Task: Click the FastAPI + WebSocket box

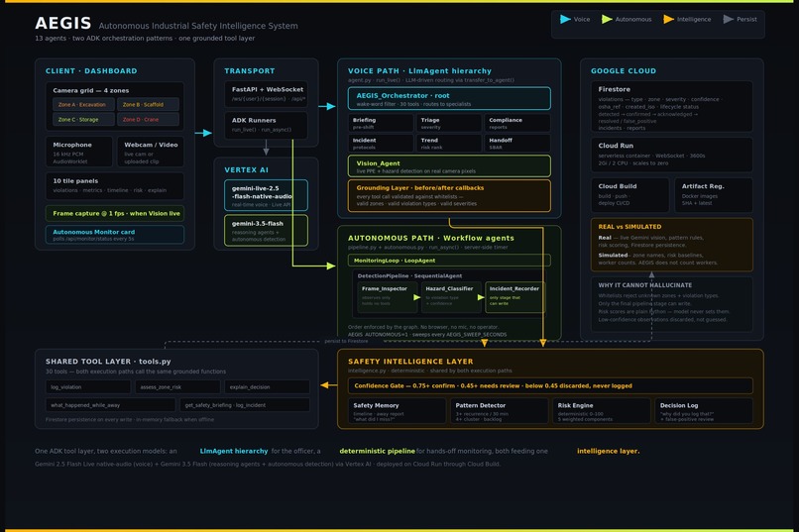Action: (x=266, y=94)
